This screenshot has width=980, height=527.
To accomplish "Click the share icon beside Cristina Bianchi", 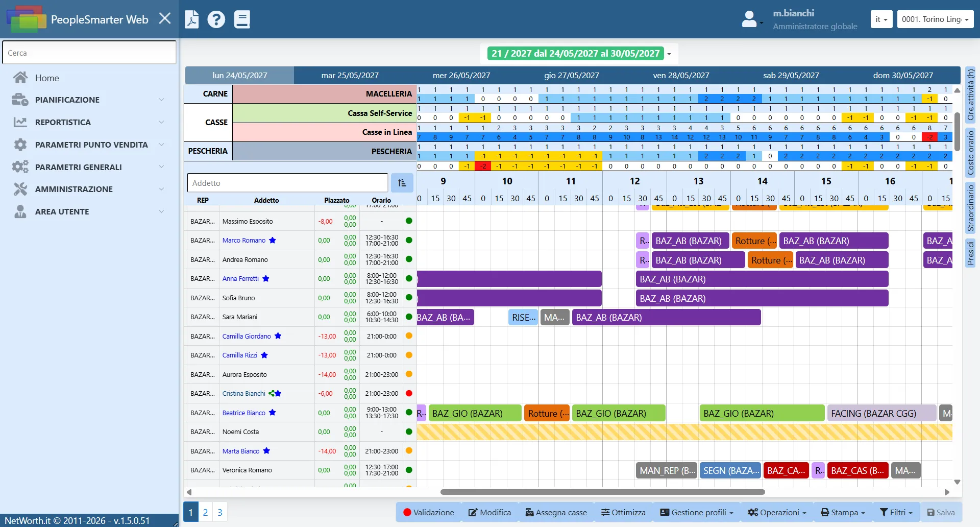I will click(x=272, y=394).
